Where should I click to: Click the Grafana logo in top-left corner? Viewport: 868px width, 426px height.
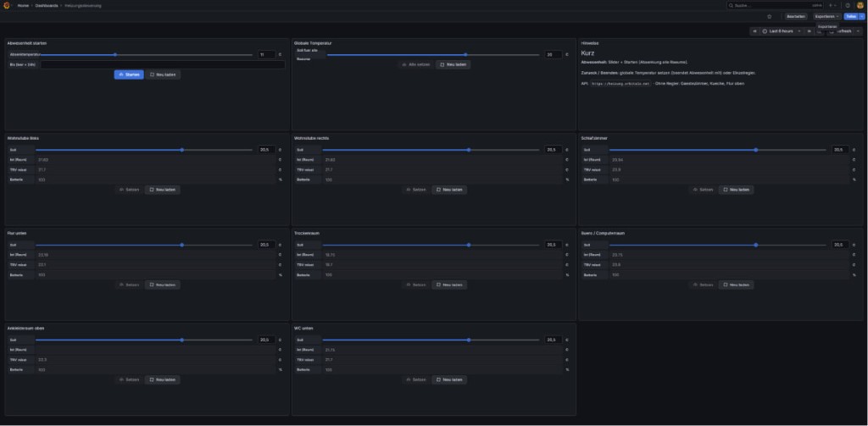tap(7, 5)
